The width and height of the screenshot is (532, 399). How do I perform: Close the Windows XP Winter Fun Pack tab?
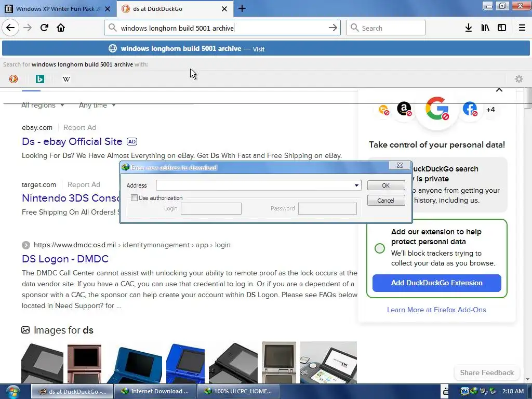(x=107, y=9)
